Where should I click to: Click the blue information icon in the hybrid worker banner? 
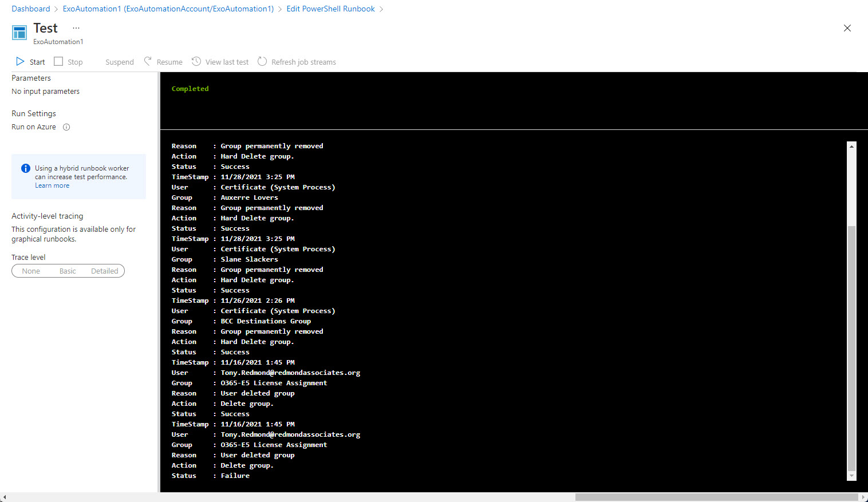click(25, 168)
